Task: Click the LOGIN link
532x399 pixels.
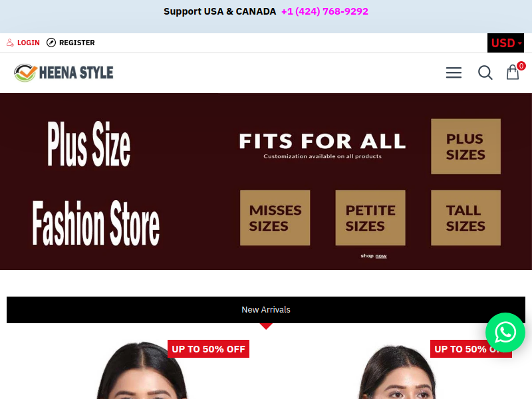Action: pos(29,43)
